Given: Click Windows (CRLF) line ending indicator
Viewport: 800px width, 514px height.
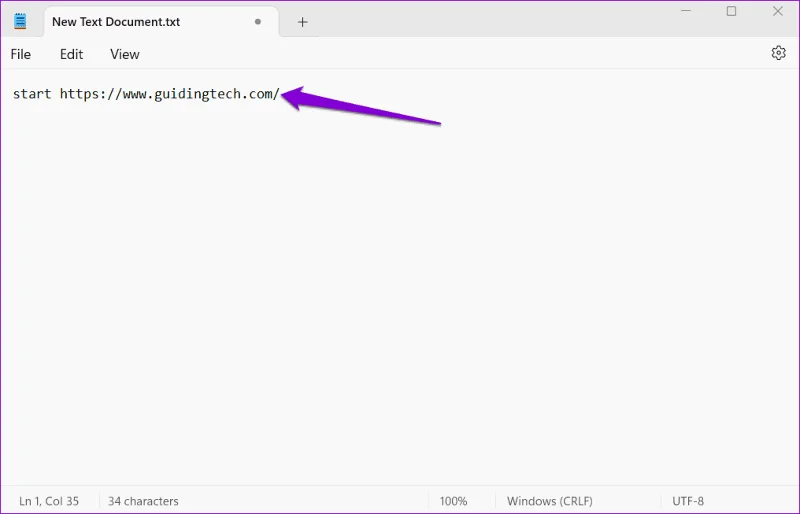Looking at the screenshot, I should (550, 501).
